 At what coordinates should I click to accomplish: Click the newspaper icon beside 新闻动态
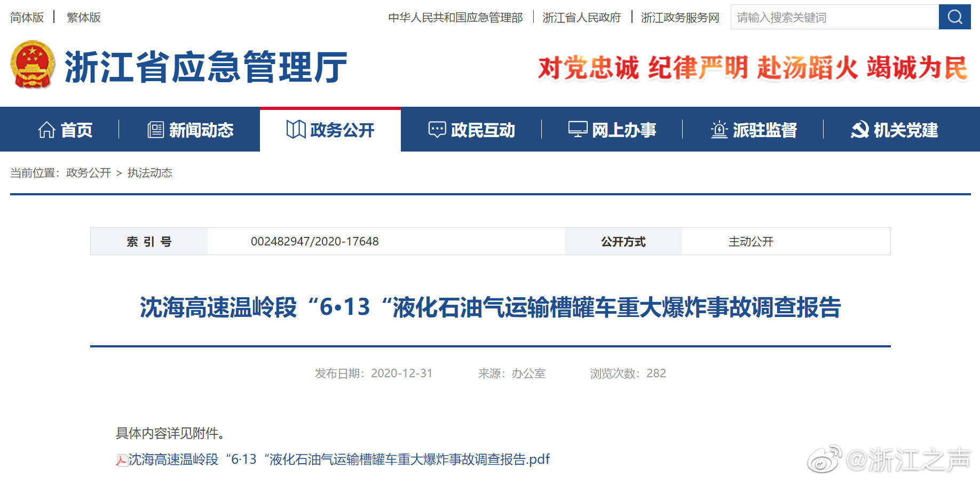click(155, 130)
